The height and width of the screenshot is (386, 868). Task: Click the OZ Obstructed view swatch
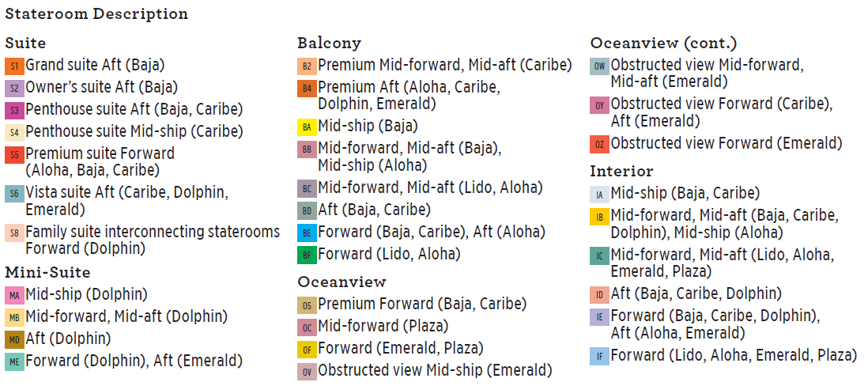point(599,145)
